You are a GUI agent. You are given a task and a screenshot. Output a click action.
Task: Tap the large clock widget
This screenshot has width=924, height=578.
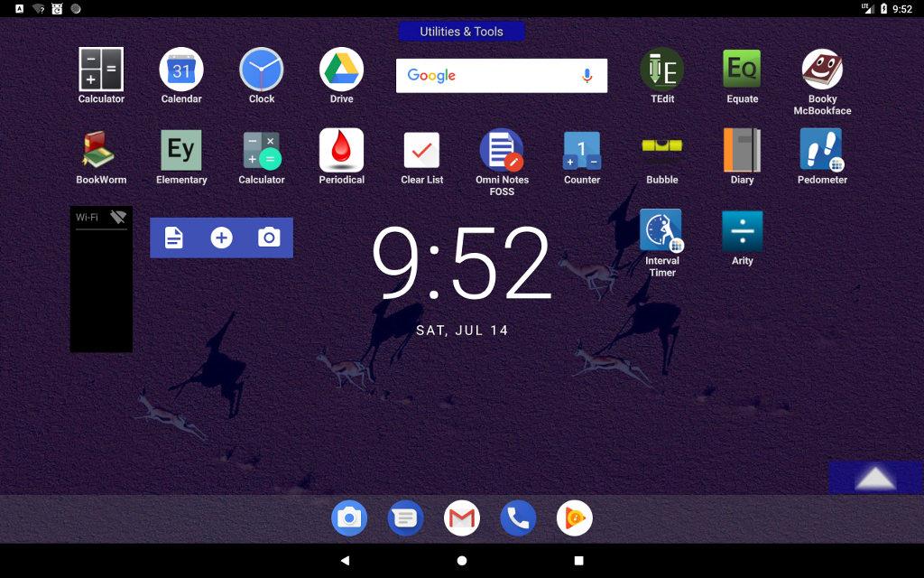click(x=461, y=264)
